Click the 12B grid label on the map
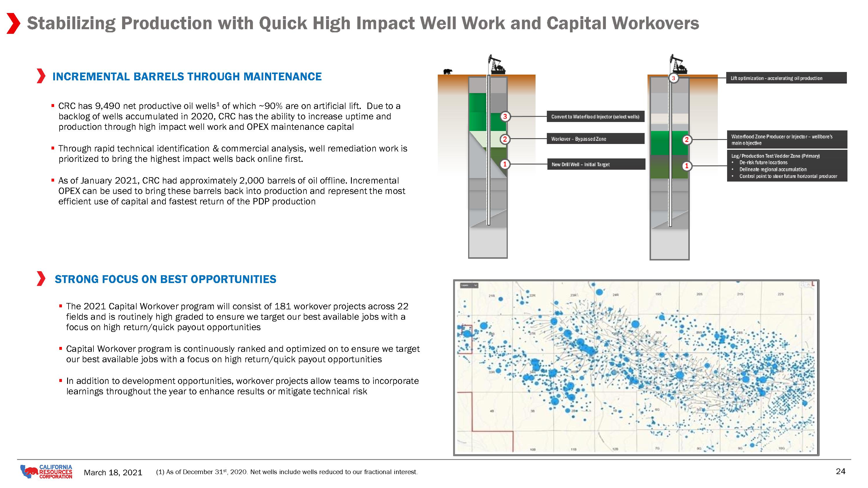868x488 pixels. click(x=615, y=449)
